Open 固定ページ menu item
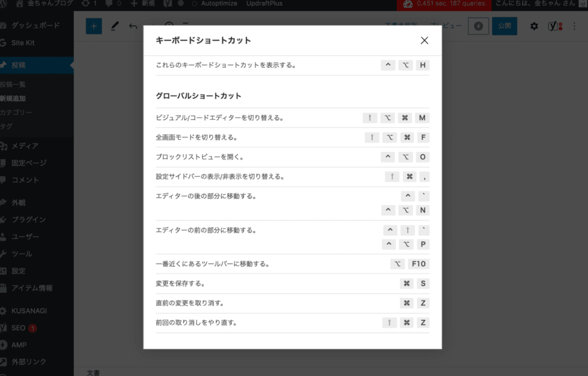This screenshot has width=588, height=376. (x=29, y=163)
